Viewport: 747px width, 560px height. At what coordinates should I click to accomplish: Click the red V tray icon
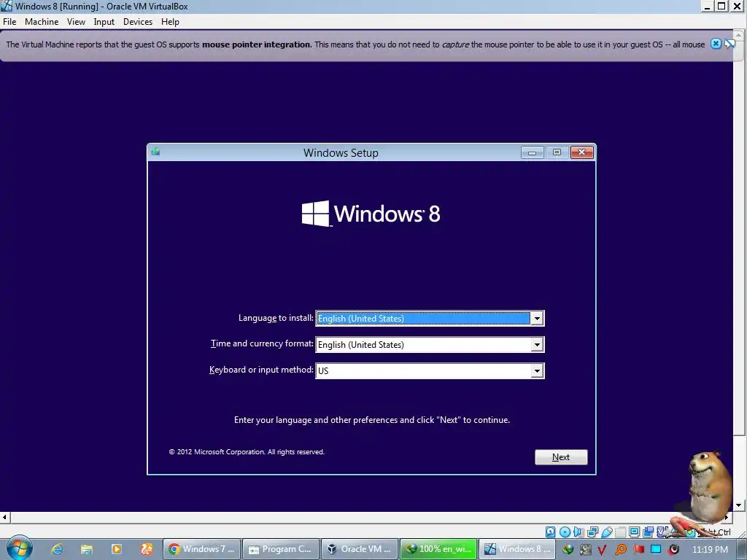pos(602,550)
